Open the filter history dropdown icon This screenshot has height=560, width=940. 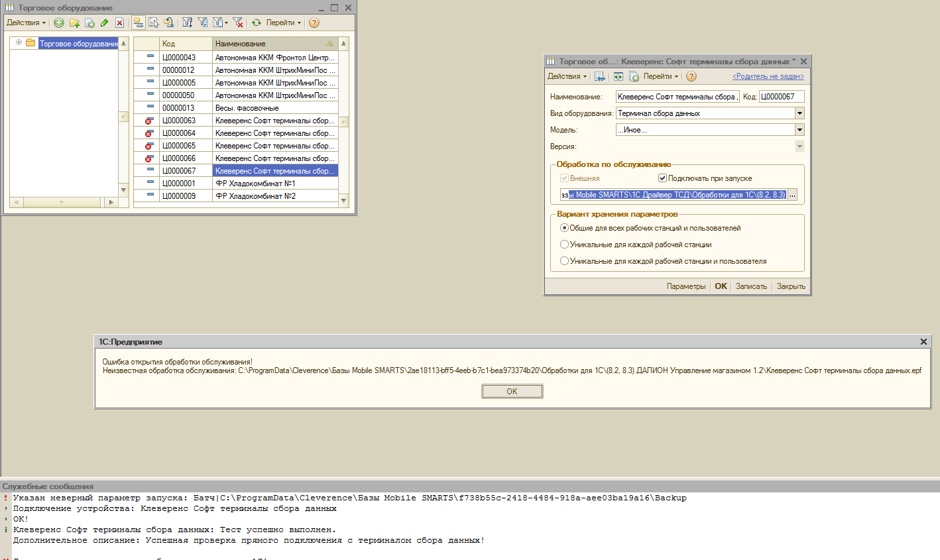tap(220, 23)
